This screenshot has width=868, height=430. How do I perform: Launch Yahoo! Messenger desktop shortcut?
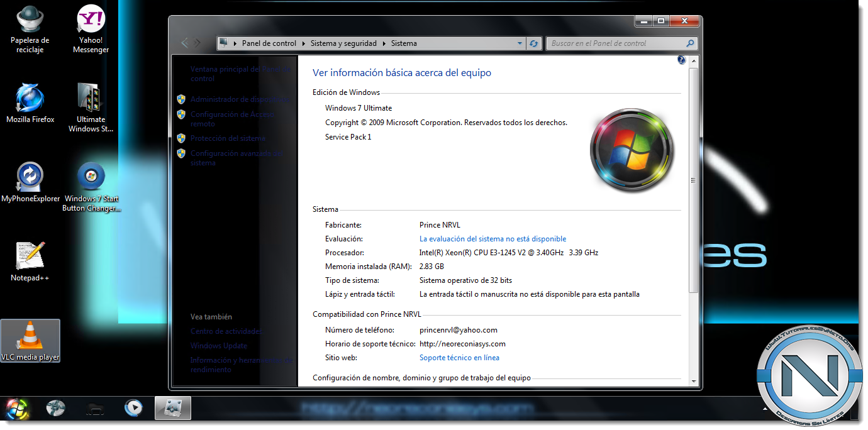91,30
